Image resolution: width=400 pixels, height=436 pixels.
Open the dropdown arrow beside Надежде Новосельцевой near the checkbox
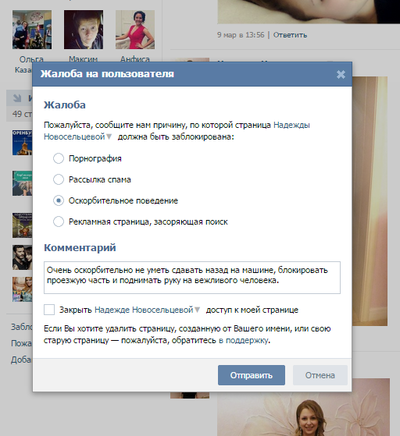[197, 310]
